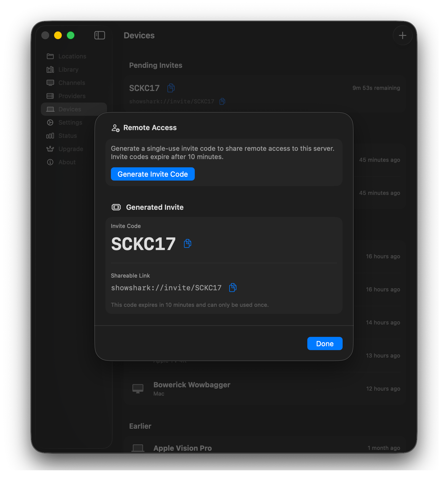The width and height of the screenshot is (448, 494).
Task: Open Locations in the sidebar
Action: click(72, 56)
